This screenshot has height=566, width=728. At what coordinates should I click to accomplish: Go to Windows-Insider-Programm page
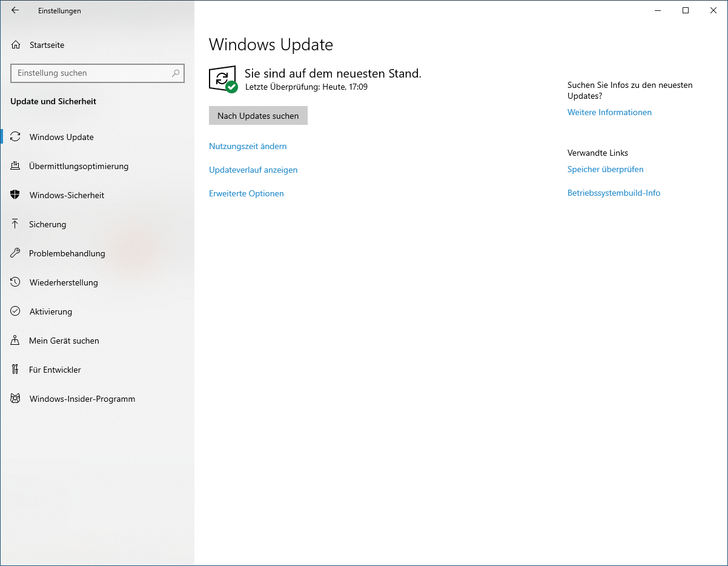(98, 399)
